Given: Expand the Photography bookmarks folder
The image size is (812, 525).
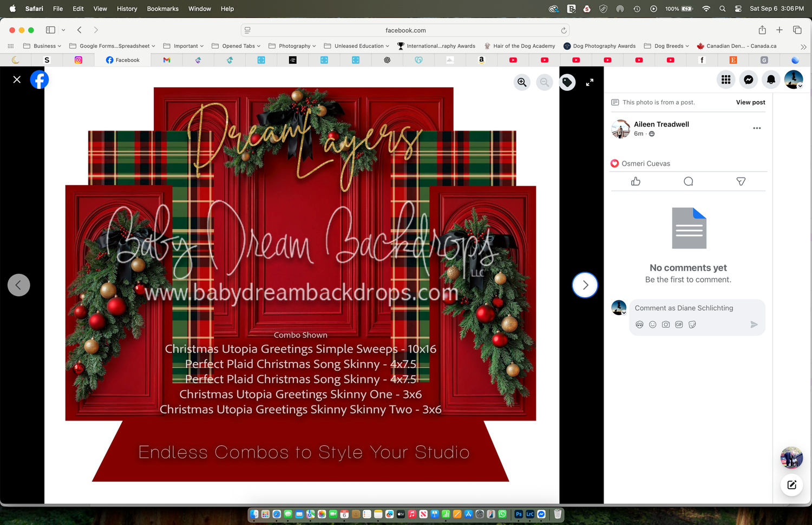Looking at the screenshot, I should pos(292,46).
